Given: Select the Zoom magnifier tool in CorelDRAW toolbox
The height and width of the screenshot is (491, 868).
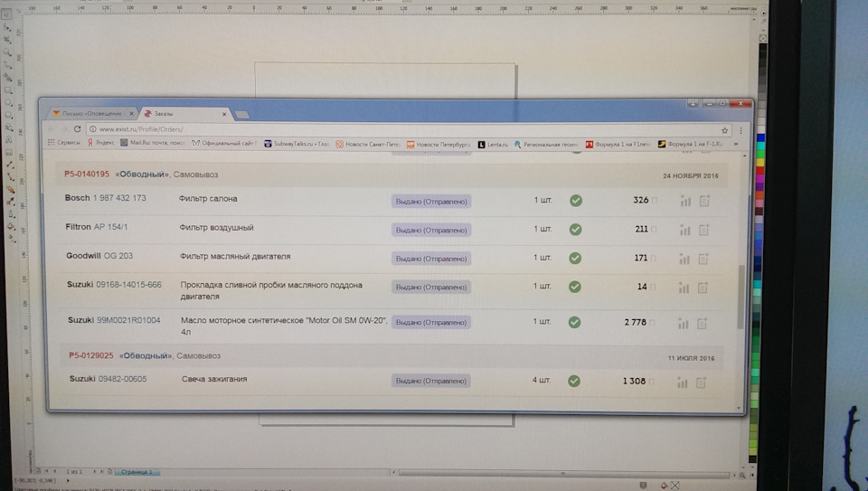Looking at the screenshot, I should (x=6, y=52).
